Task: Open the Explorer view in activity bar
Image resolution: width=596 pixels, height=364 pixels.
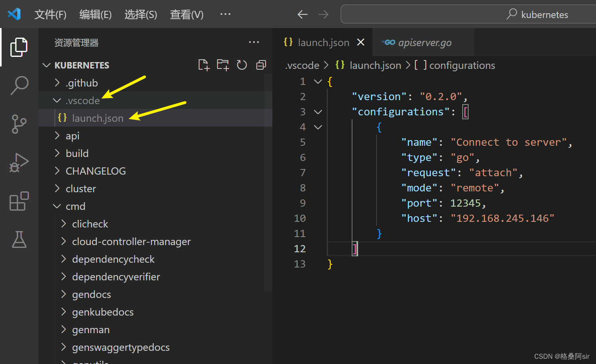Action: (19, 47)
